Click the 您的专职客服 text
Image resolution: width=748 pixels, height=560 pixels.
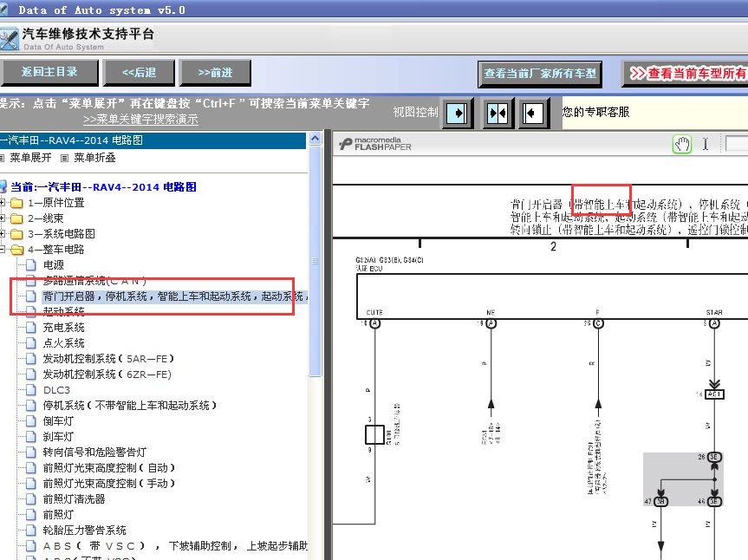(x=595, y=112)
